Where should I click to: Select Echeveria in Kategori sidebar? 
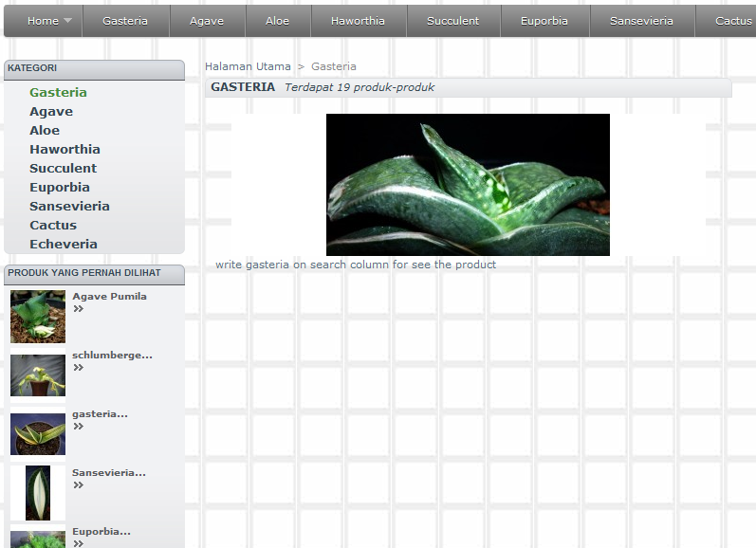point(64,244)
